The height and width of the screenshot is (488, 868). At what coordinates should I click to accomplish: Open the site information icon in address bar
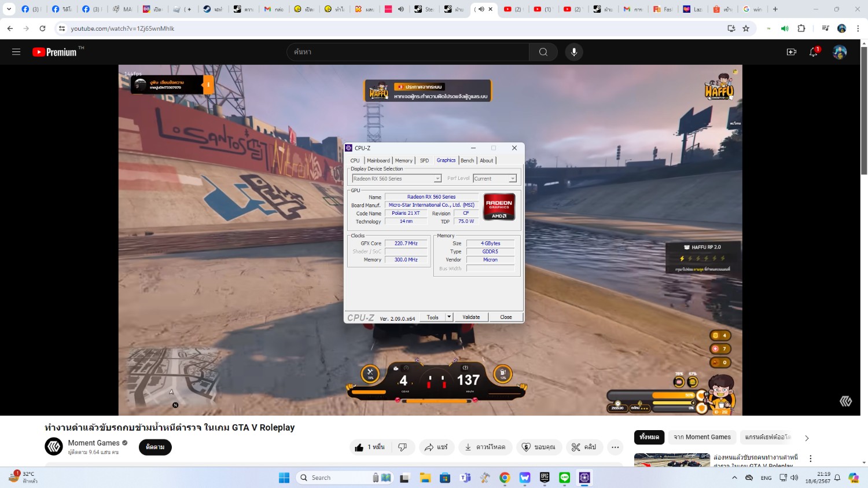[62, 28]
